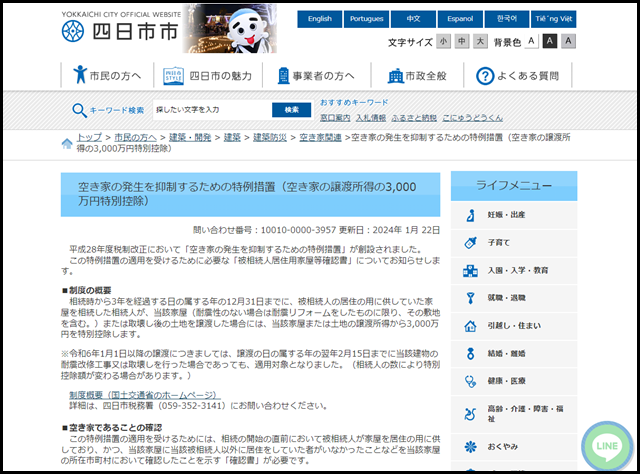Open 引越し・住まい life menu item
The width and height of the screenshot is (640, 474).
tap(514, 326)
